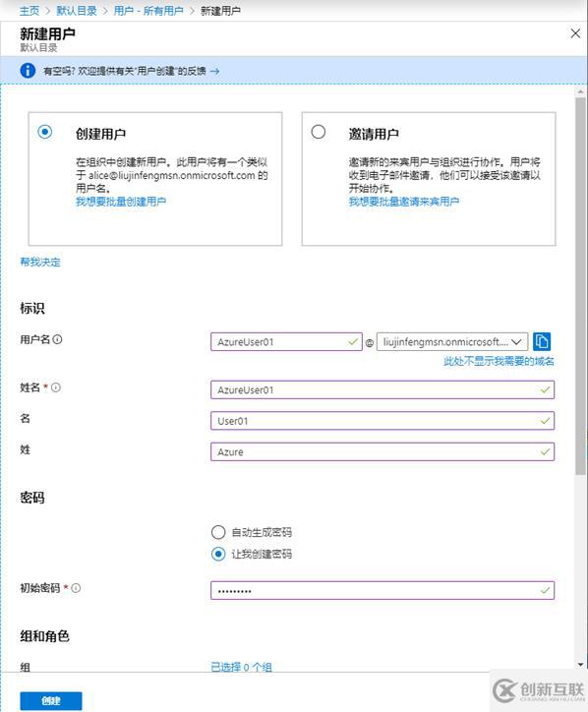Click the vertical scrollbar thumb

point(580,286)
